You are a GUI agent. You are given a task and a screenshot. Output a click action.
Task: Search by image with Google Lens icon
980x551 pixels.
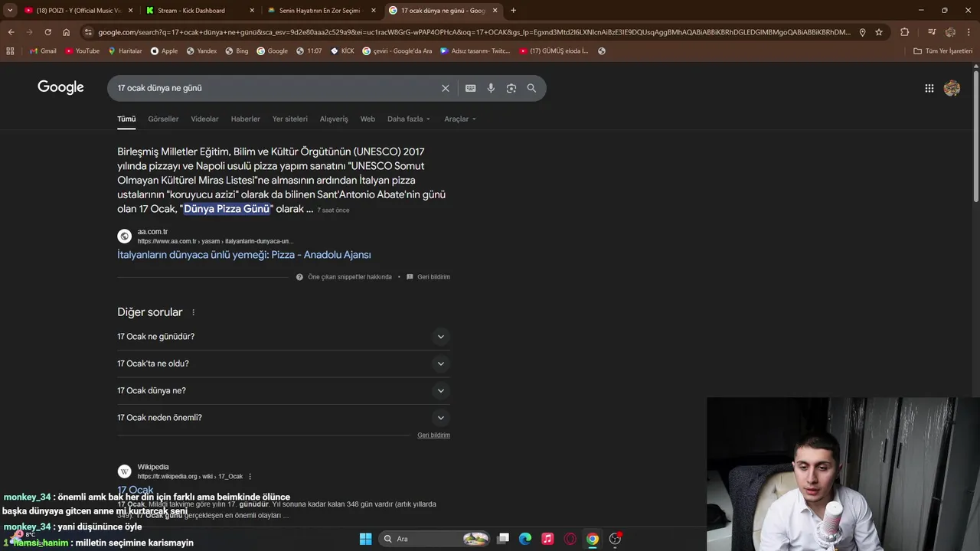(x=511, y=88)
